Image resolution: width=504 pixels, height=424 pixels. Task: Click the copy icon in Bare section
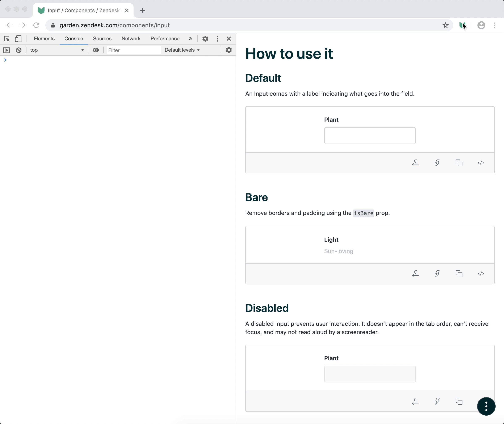[459, 274]
